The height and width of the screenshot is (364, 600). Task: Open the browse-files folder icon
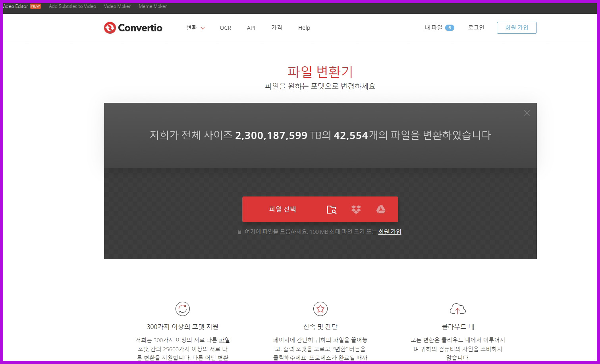332,209
